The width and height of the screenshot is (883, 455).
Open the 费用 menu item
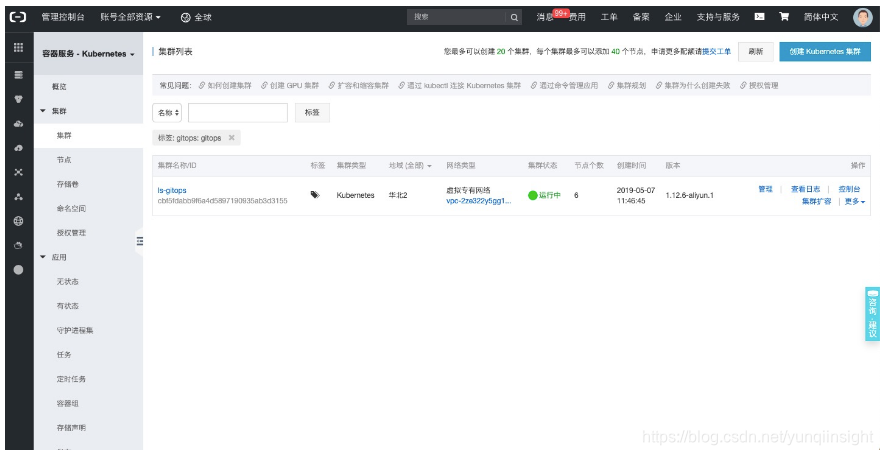coord(577,17)
